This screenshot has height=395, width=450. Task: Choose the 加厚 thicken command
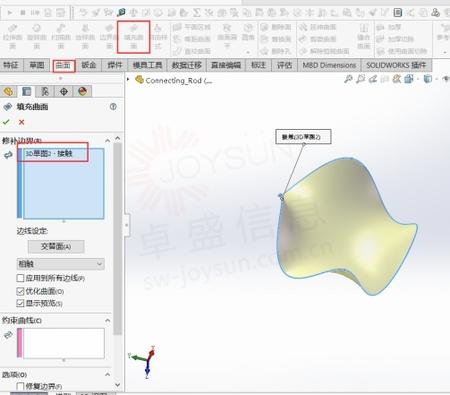point(389,27)
